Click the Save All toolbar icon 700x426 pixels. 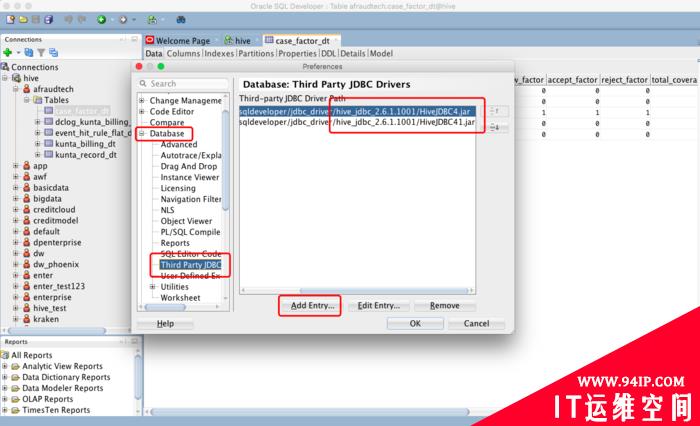tap(48, 19)
